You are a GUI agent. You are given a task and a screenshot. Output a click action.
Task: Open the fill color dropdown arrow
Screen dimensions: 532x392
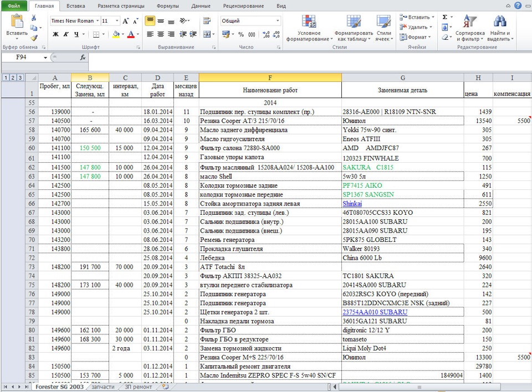123,34
